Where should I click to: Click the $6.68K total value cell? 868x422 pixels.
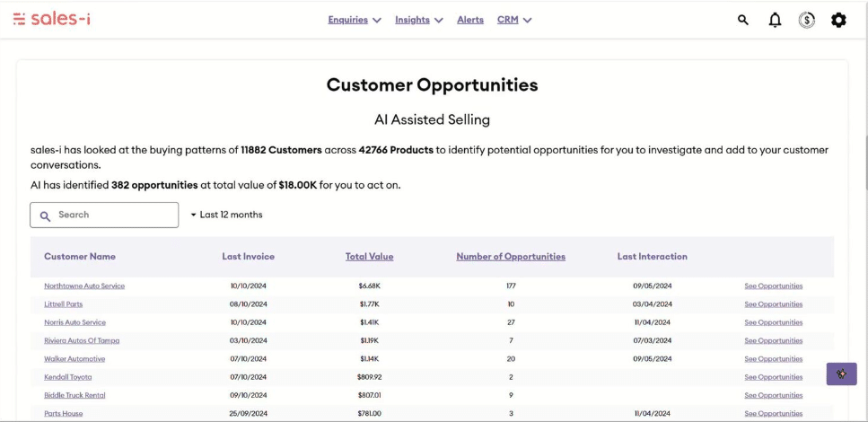pyautogui.click(x=369, y=286)
